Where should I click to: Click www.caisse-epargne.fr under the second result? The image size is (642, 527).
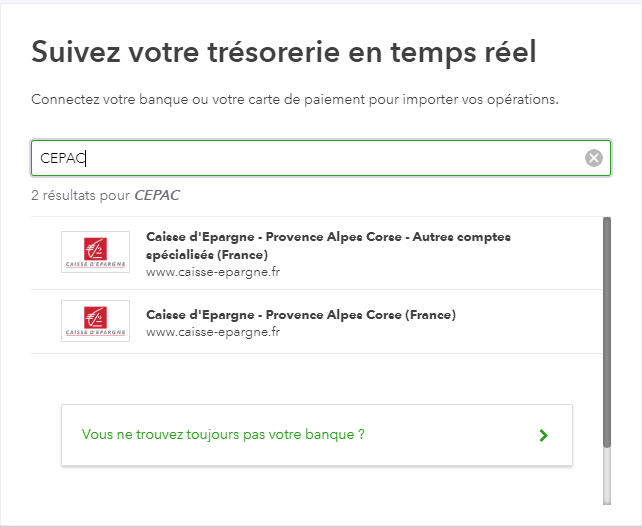click(213, 332)
